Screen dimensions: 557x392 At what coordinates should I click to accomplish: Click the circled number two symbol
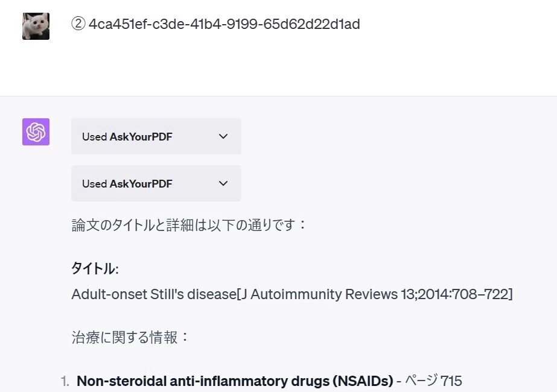point(78,24)
